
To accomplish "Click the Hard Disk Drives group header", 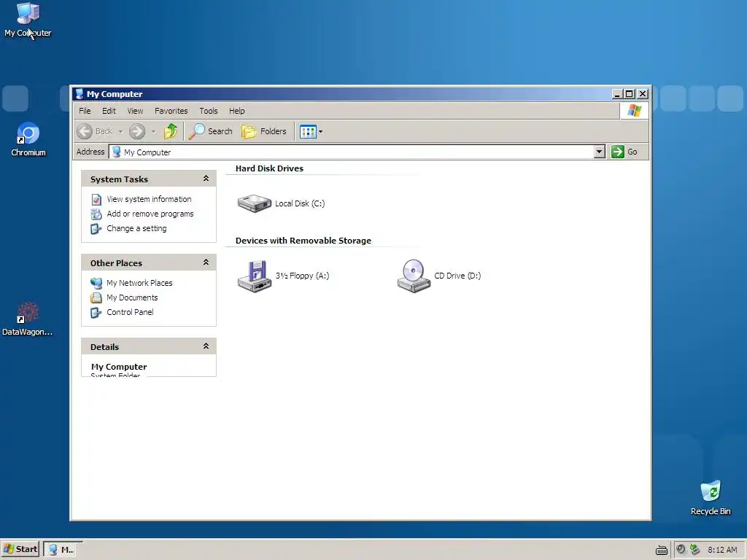I will (x=269, y=168).
